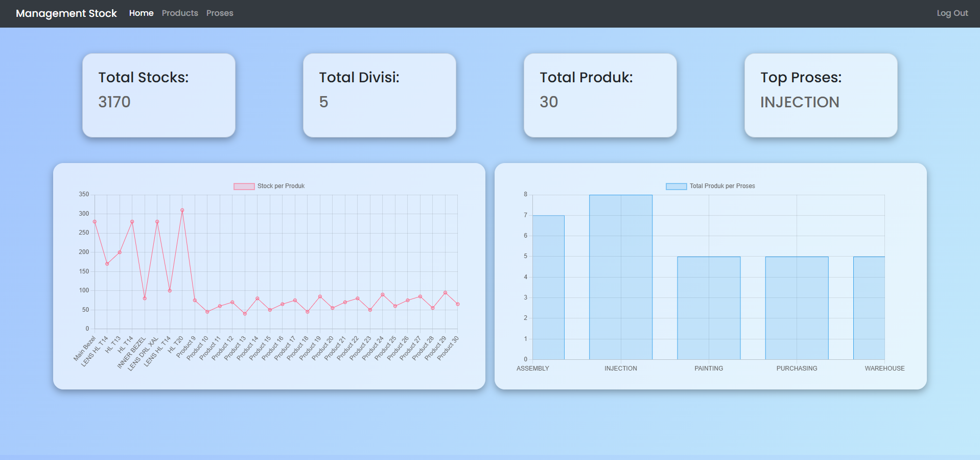980x460 pixels.
Task: Select the Total Stocks summary card
Action: (x=159, y=96)
